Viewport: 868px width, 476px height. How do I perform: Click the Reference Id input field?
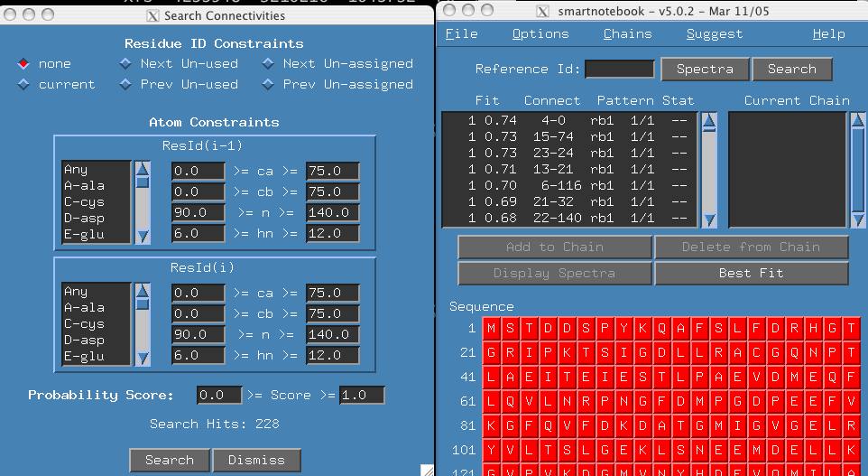coord(620,70)
